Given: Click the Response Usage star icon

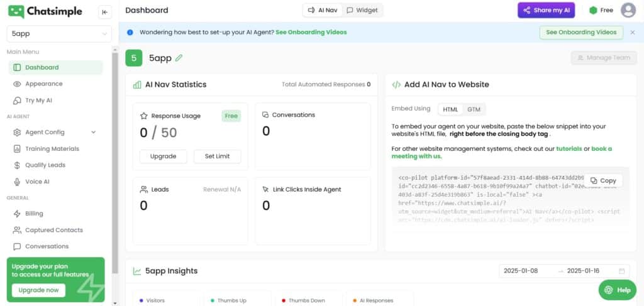Looking at the screenshot, I should click(144, 116).
